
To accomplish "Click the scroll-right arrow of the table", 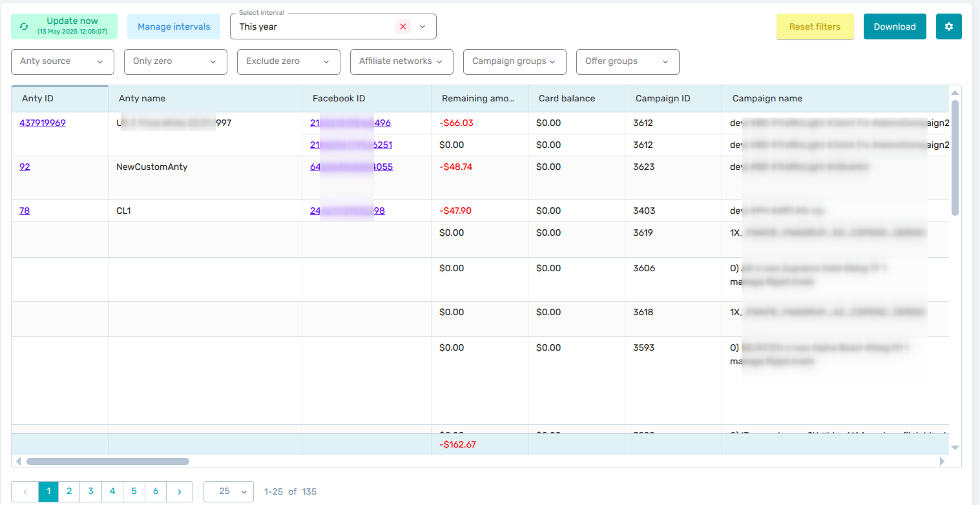I will 942,461.
